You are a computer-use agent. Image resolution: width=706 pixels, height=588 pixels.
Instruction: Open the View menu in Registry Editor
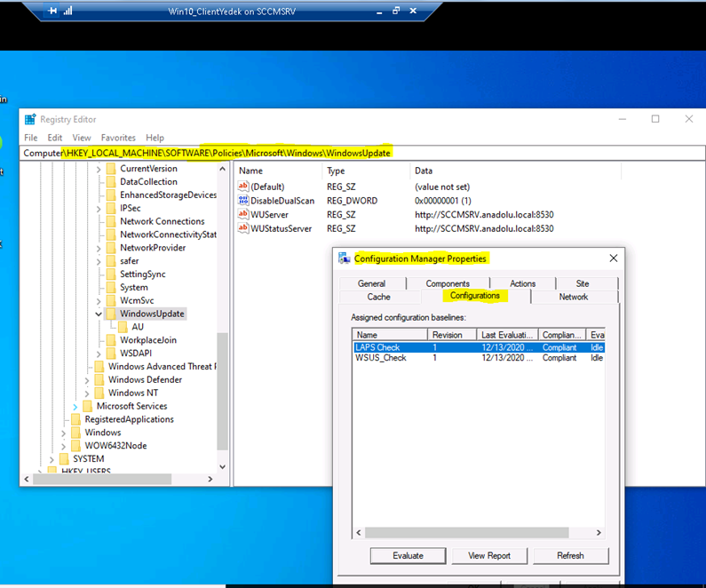click(82, 138)
